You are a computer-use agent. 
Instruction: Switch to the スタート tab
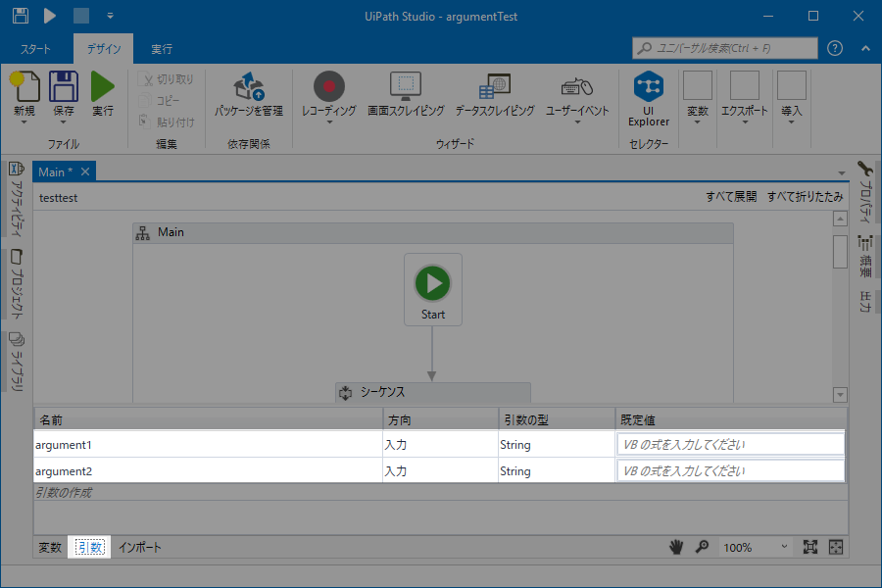36,49
